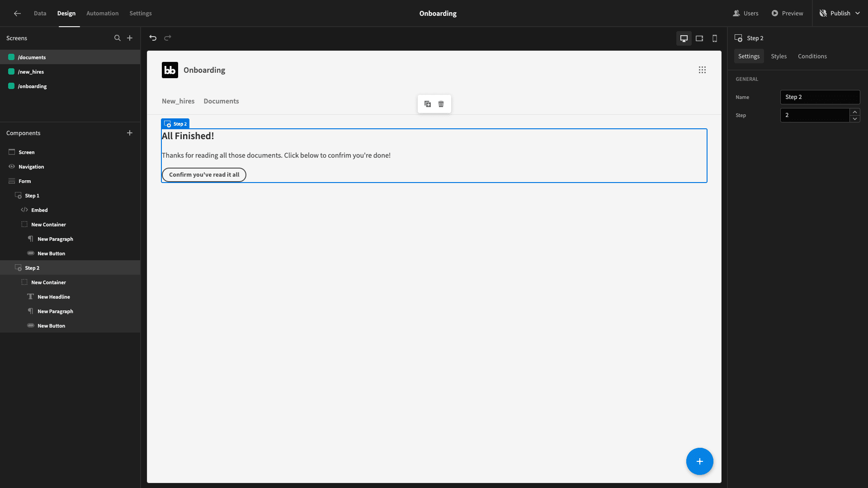Switch to the Data tab
The height and width of the screenshot is (488, 868).
coord(40,14)
